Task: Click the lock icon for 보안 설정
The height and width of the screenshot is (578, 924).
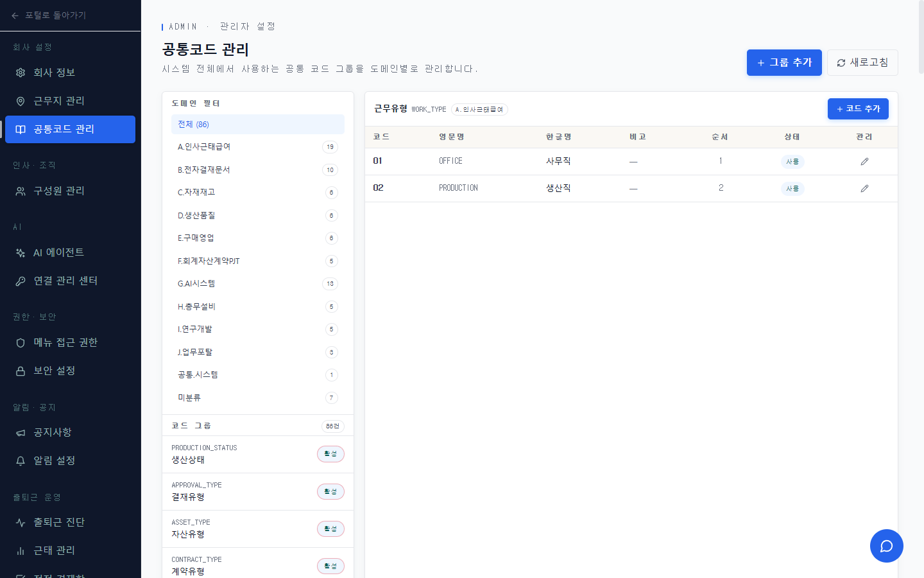Action: point(21,371)
